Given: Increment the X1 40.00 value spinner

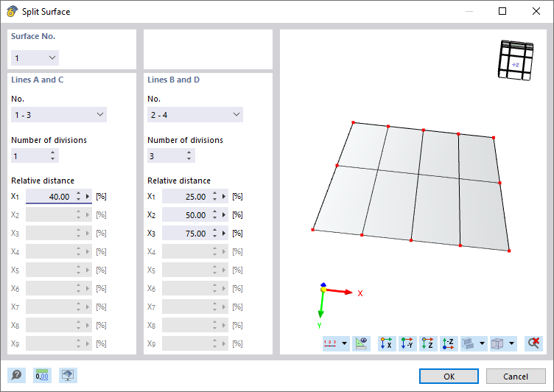Looking at the screenshot, I should click(78, 194).
